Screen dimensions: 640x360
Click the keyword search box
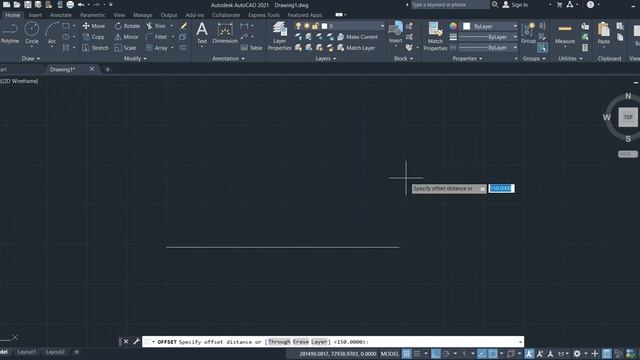450,5
